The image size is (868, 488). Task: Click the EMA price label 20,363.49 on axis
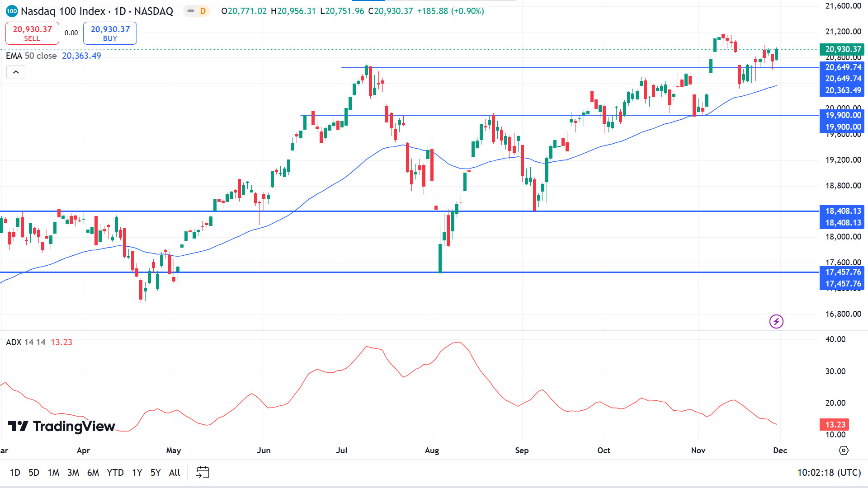(842, 90)
